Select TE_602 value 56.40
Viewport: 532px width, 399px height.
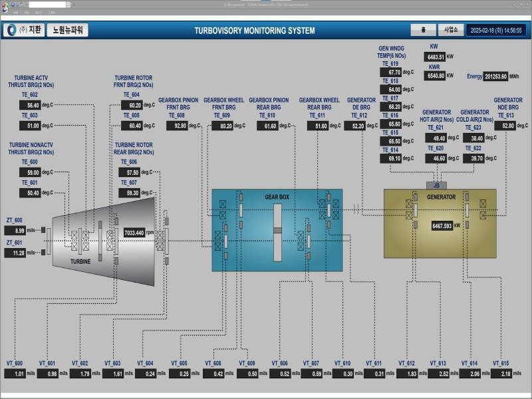30,105
